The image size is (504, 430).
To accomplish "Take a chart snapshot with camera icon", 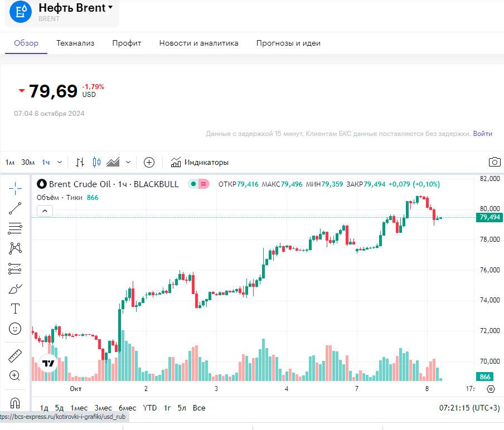I will click(494, 162).
